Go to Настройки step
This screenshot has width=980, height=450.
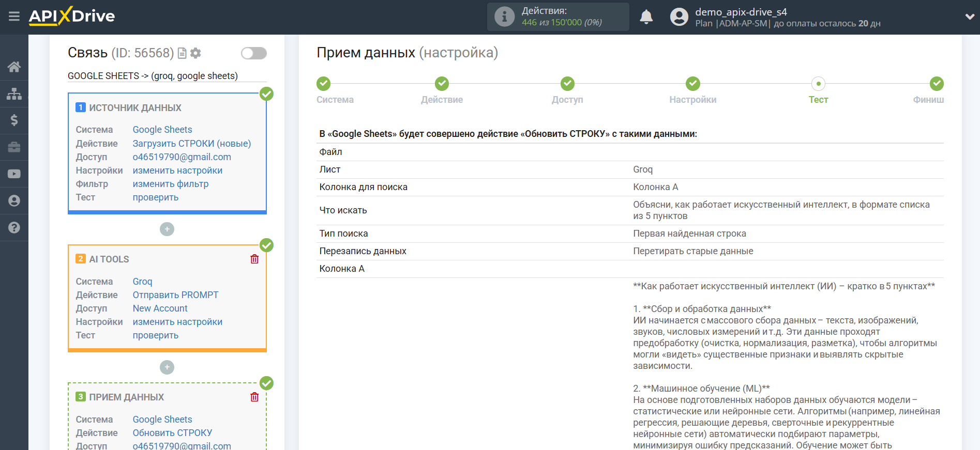(x=693, y=84)
